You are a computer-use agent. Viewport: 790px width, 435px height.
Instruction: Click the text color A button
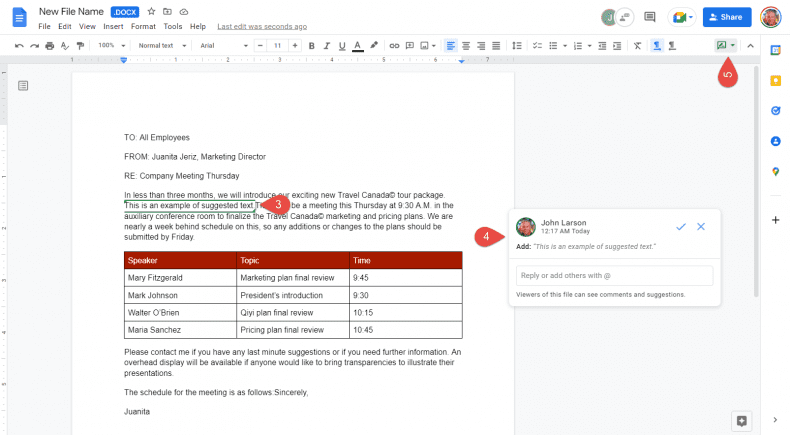358,46
